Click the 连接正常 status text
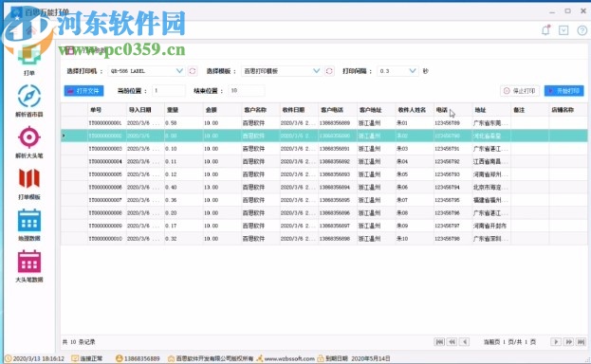 pyautogui.click(x=91, y=358)
